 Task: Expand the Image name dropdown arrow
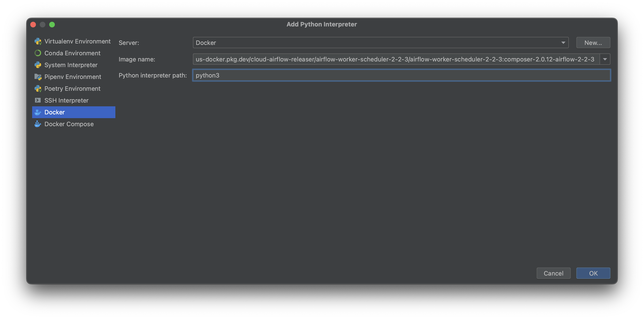pos(605,59)
